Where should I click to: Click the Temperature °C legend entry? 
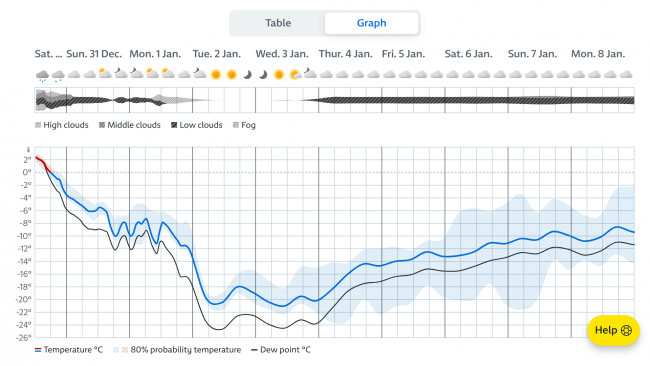pos(69,350)
